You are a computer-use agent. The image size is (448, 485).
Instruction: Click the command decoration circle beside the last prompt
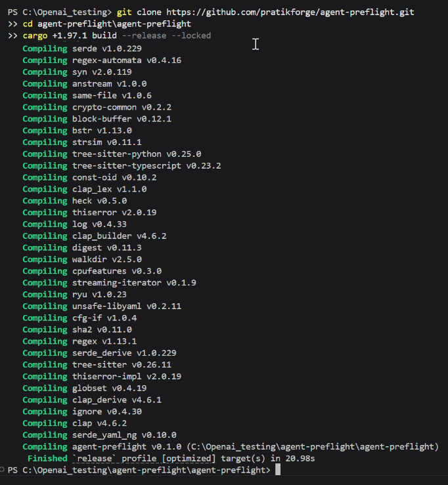point(2,470)
